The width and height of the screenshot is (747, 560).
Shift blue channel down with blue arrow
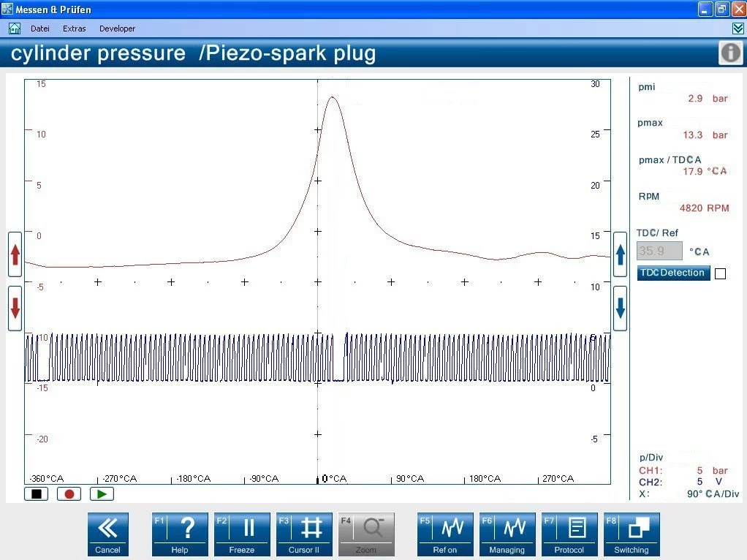(620, 309)
